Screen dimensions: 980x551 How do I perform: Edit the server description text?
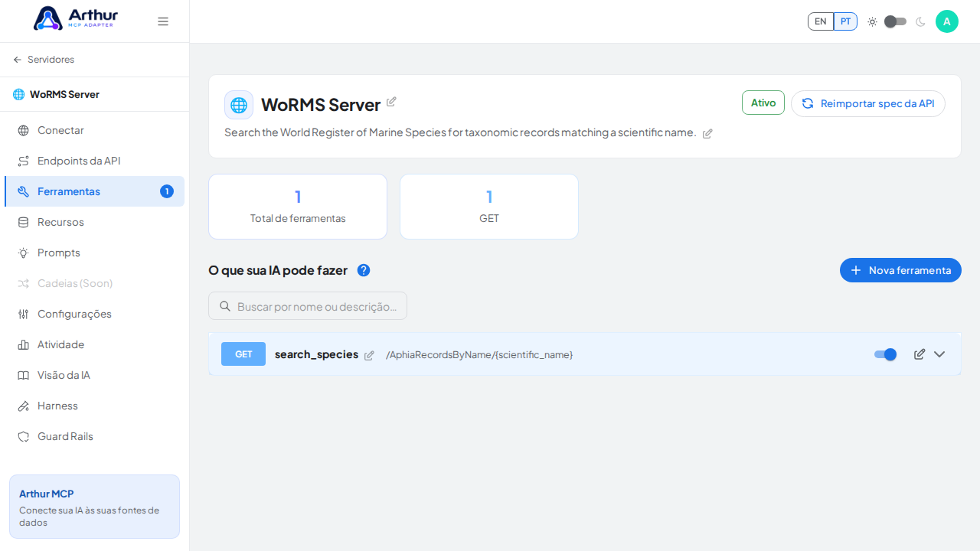(x=707, y=134)
